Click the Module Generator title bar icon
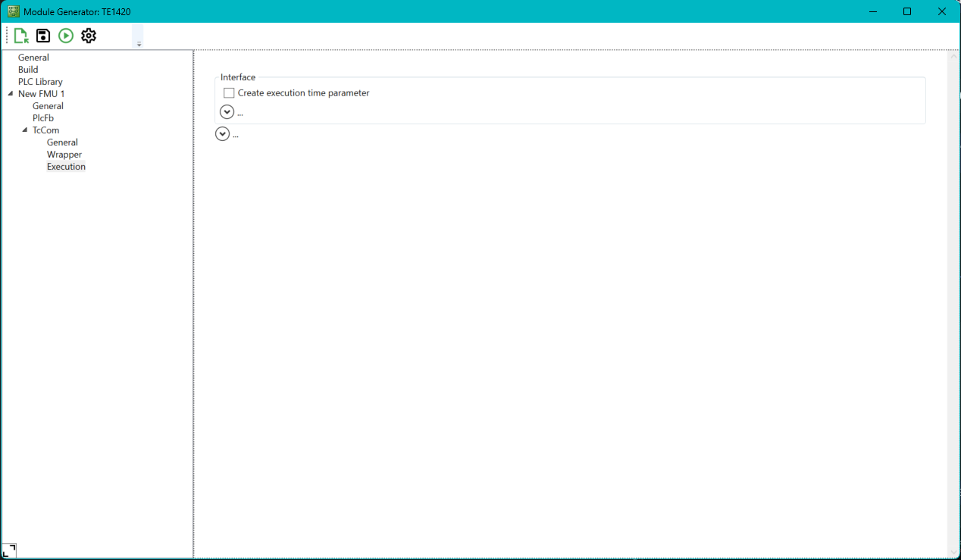The width and height of the screenshot is (961, 560). [12, 11]
